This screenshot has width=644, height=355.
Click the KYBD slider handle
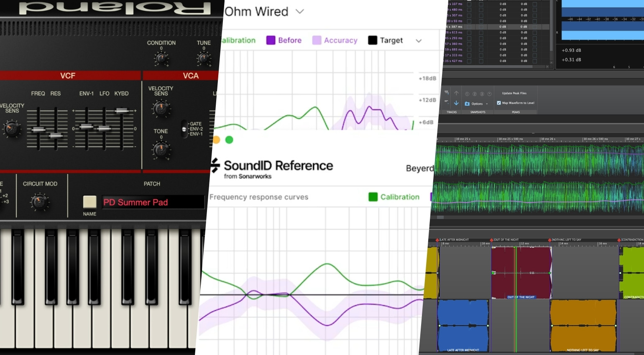[122, 110]
